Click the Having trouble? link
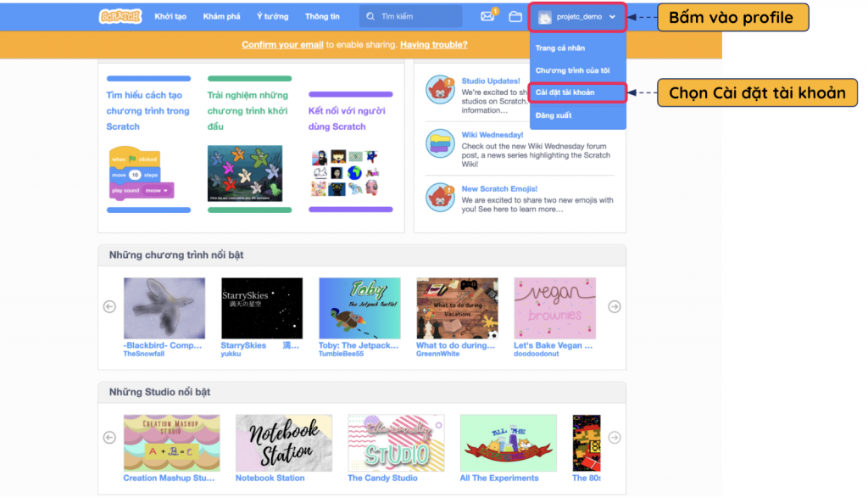Screen dimensions: 868x498 pyautogui.click(x=433, y=45)
